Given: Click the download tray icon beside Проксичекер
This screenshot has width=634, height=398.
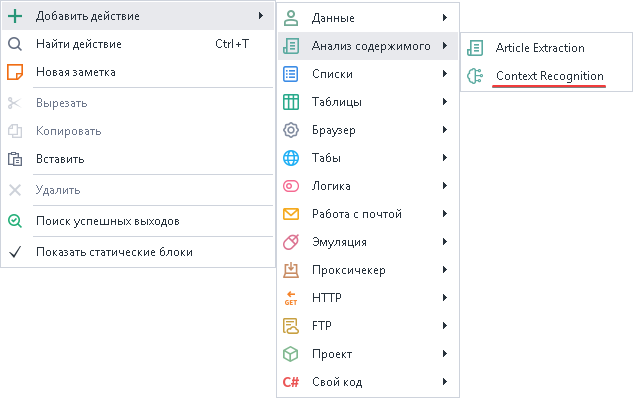Looking at the screenshot, I should coord(291,270).
